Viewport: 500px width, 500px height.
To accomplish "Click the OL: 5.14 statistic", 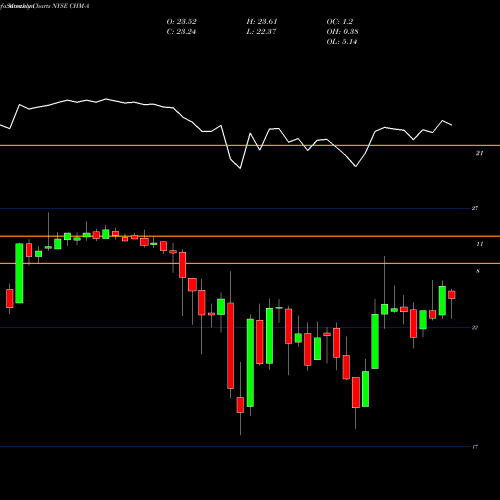I will [x=342, y=42].
